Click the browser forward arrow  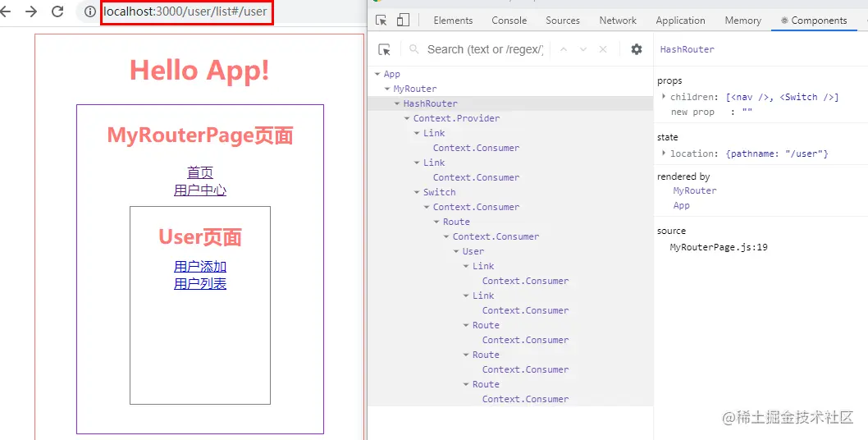(x=31, y=11)
